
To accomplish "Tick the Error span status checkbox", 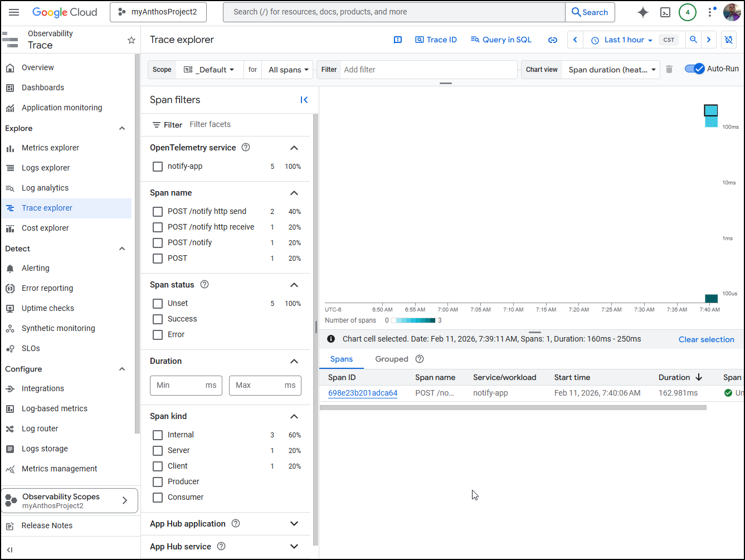I will point(158,335).
